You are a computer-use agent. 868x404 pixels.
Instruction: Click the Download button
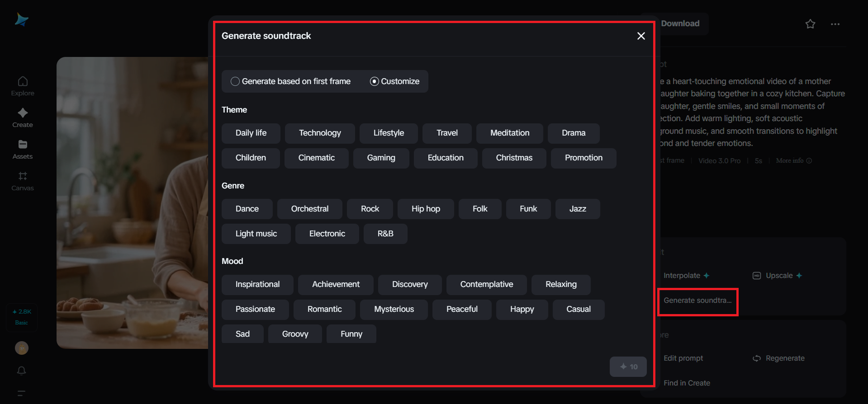pyautogui.click(x=680, y=23)
